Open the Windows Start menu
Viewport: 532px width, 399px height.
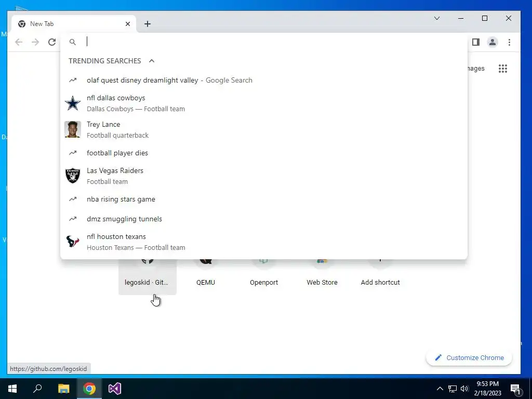tap(12, 389)
